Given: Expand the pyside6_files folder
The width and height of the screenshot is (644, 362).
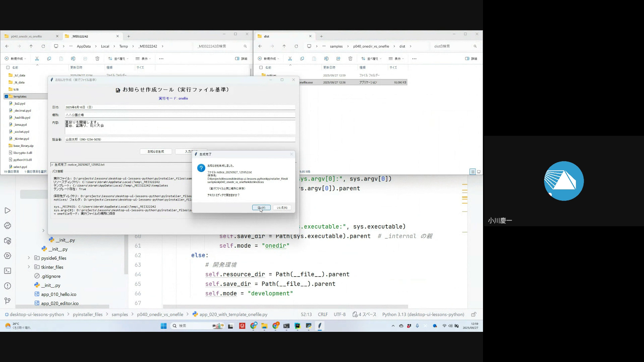Looking at the screenshot, I should click(x=29, y=258).
